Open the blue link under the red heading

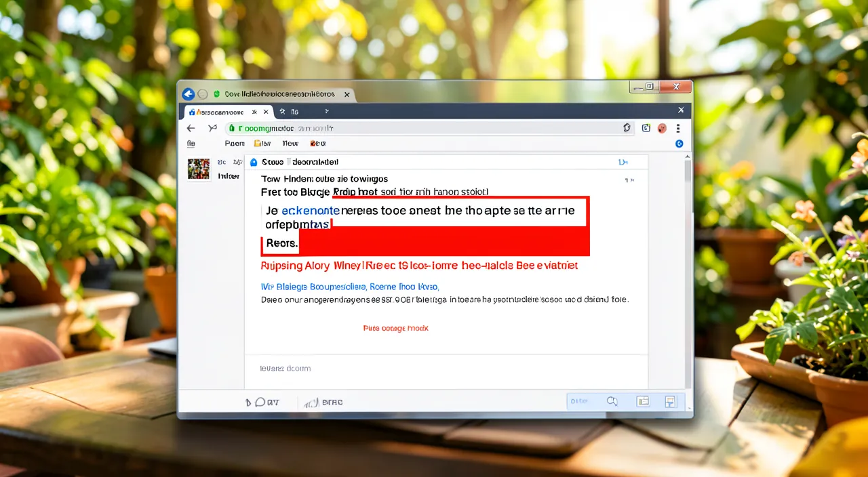coord(350,287)
